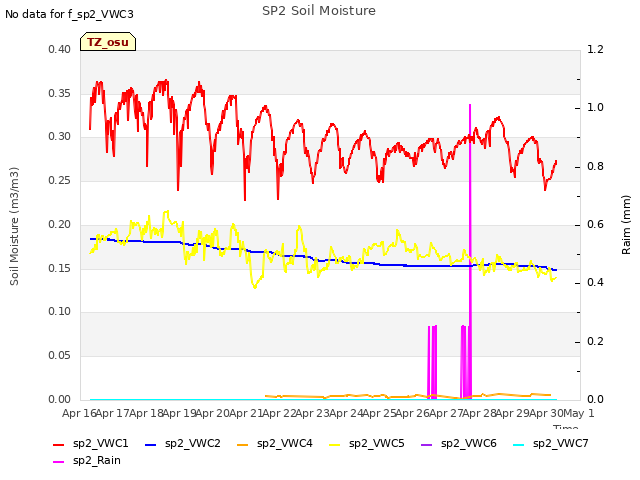Click the SP2 Soil Moisture chart title
Screen dimensions: 640x480
click(319, 11)
